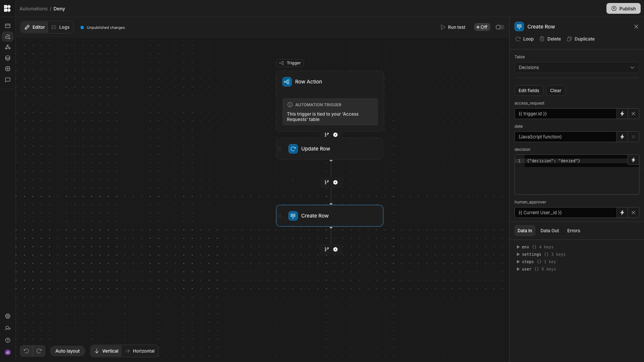This screenshot has height=362, width=644.
Task: Switch to the Data Out tab
Action: 549,231
